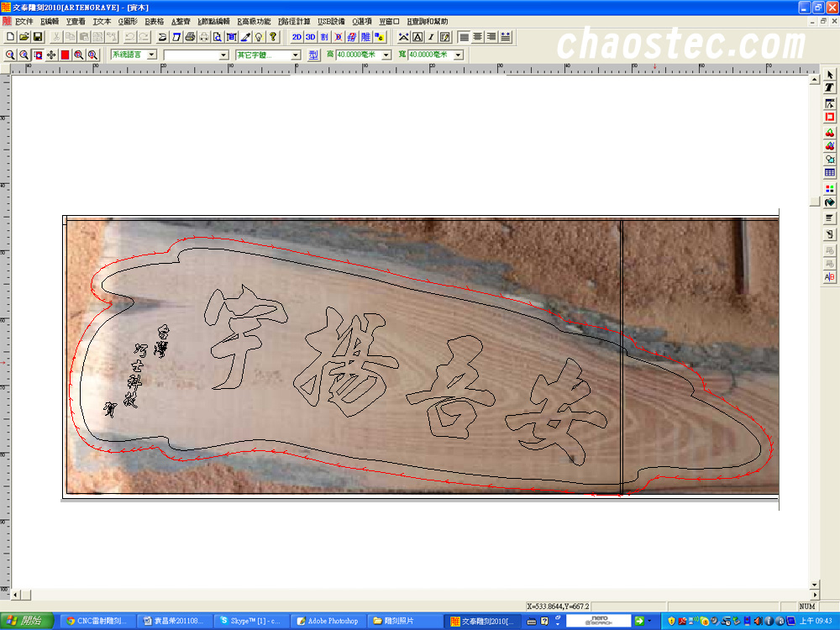Create a new file with the blank page icon
840x630 pixels.
10,37
